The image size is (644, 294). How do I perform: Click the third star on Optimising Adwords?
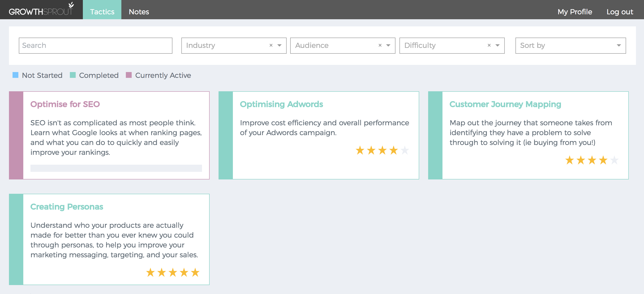(382, 150)
